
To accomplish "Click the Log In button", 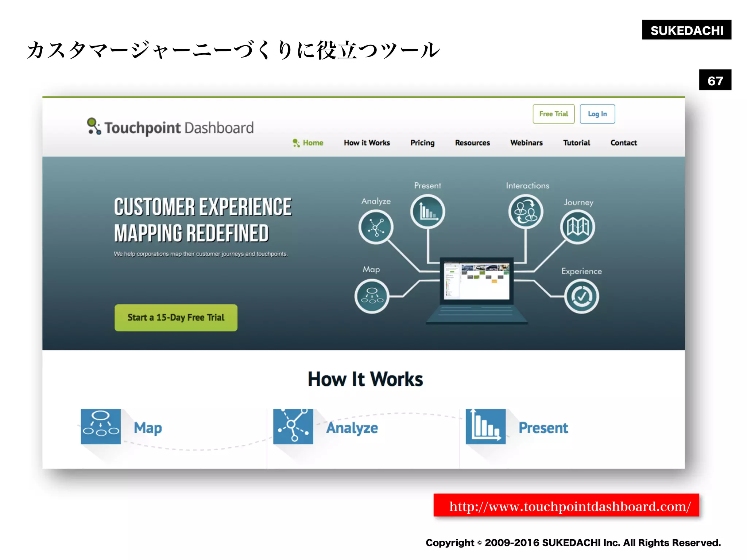I will point(597,114).
